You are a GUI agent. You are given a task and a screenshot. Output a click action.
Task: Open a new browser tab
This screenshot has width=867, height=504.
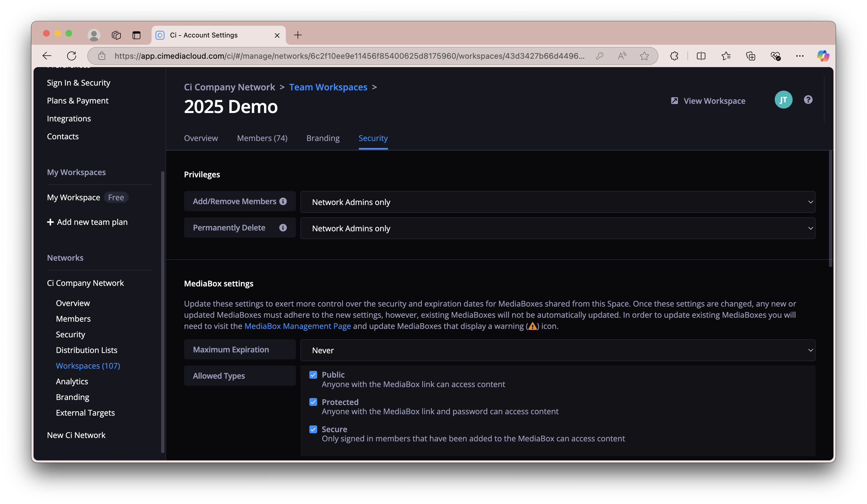(x=298, y=35)
